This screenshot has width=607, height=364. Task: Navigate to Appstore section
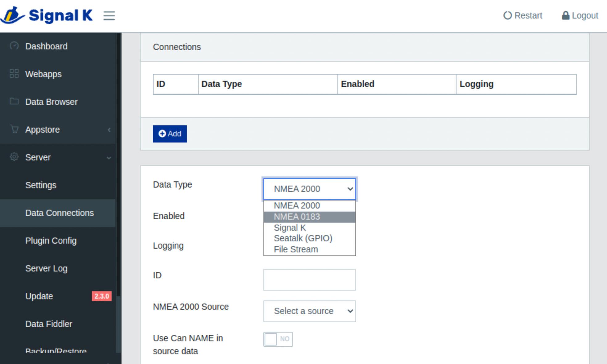[x=43, y=130]
